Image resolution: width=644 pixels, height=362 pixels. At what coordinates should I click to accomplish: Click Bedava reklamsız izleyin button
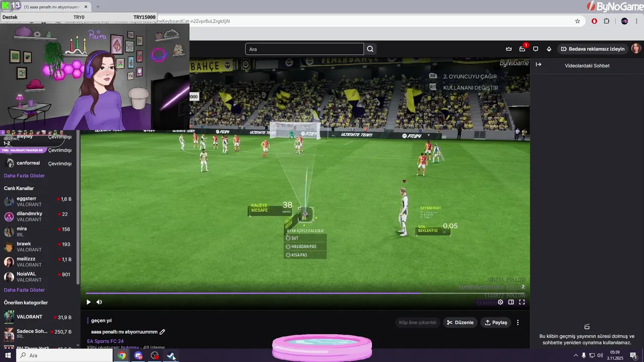(x=592, y=49)
